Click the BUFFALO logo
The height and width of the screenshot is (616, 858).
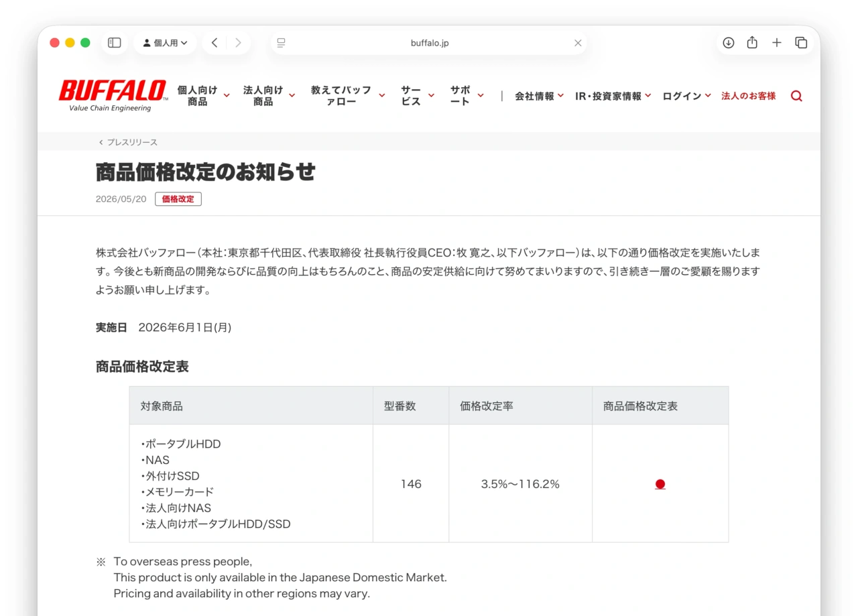[113, 95]
